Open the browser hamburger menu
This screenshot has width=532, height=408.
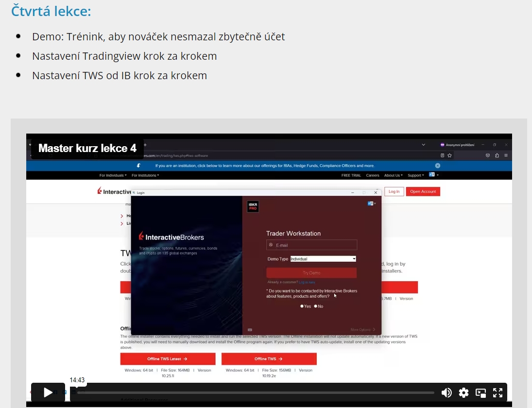click(x=506, y=155)
